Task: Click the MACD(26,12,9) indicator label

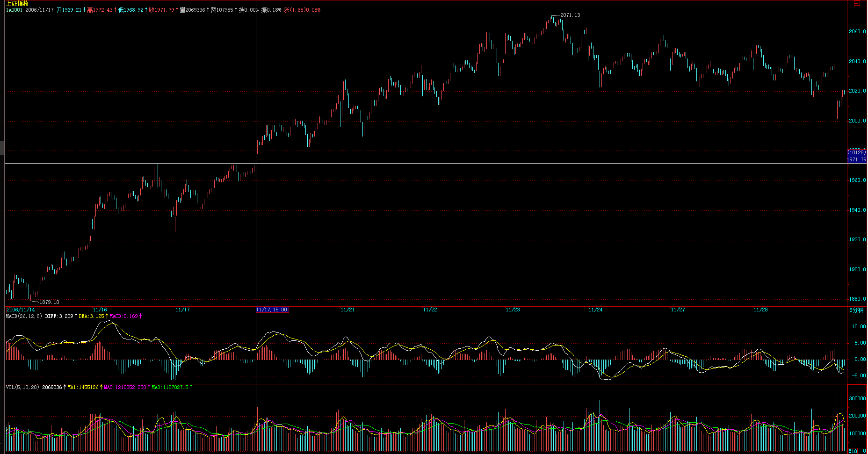Action: (x=23, y=317)
